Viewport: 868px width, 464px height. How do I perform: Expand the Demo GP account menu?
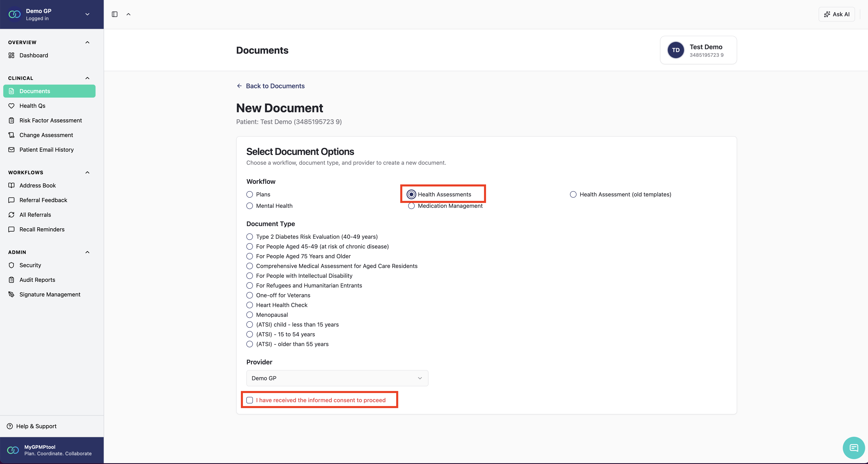pos(87,14)
